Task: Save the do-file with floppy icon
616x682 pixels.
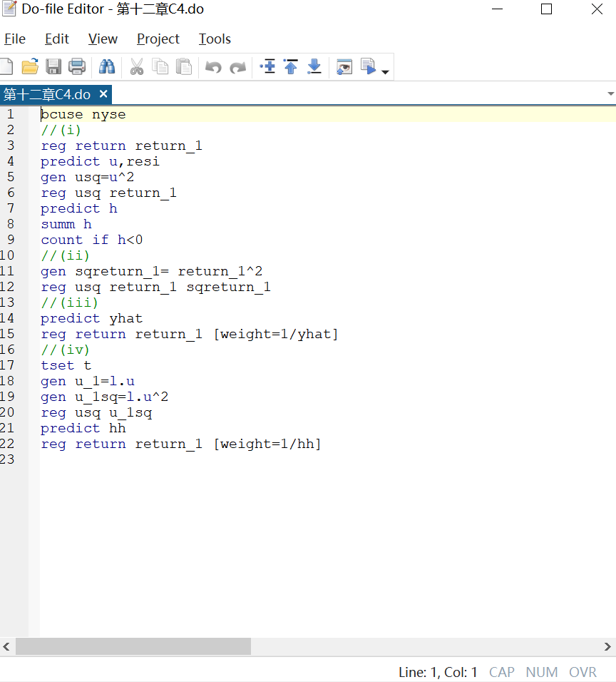Action: (53, 67)
